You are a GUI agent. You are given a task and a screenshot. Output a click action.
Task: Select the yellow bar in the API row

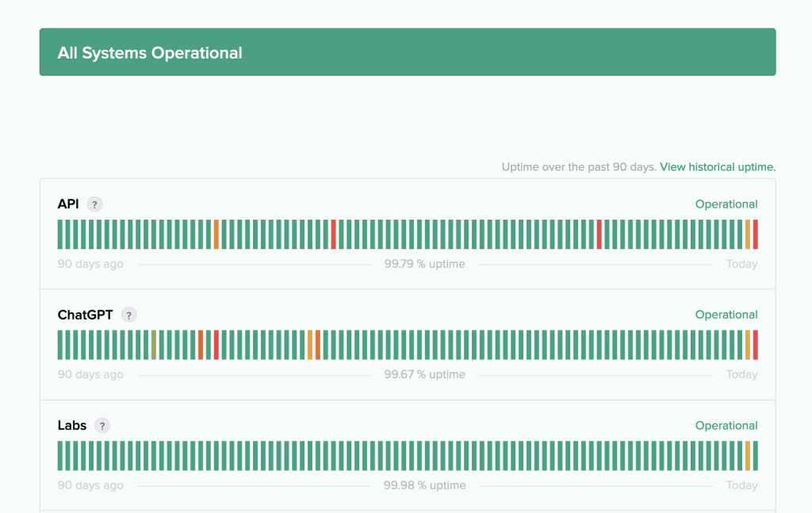coord(748,235)
